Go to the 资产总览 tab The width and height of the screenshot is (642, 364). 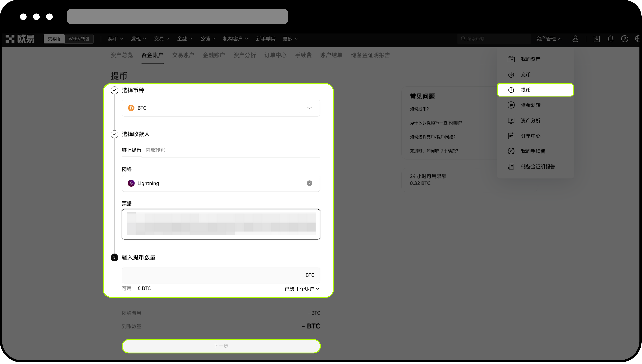pyautogui.click(x=122, y=55)
